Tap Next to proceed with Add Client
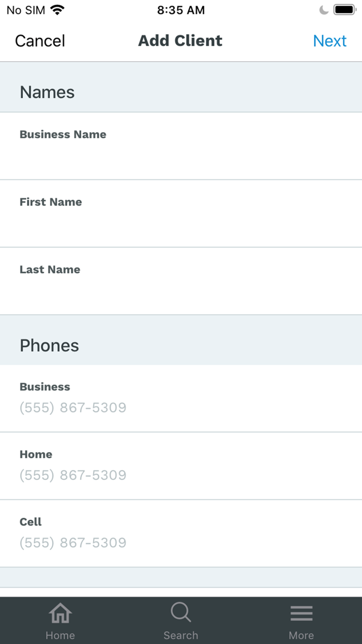 pyautogui.click(x=329, y=40)
